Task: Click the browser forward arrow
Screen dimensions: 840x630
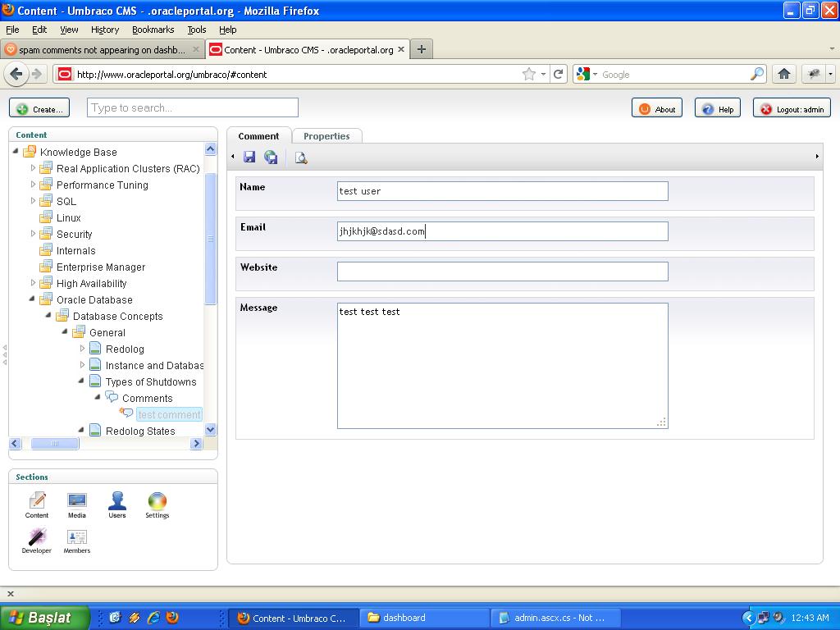Action: 36,74
